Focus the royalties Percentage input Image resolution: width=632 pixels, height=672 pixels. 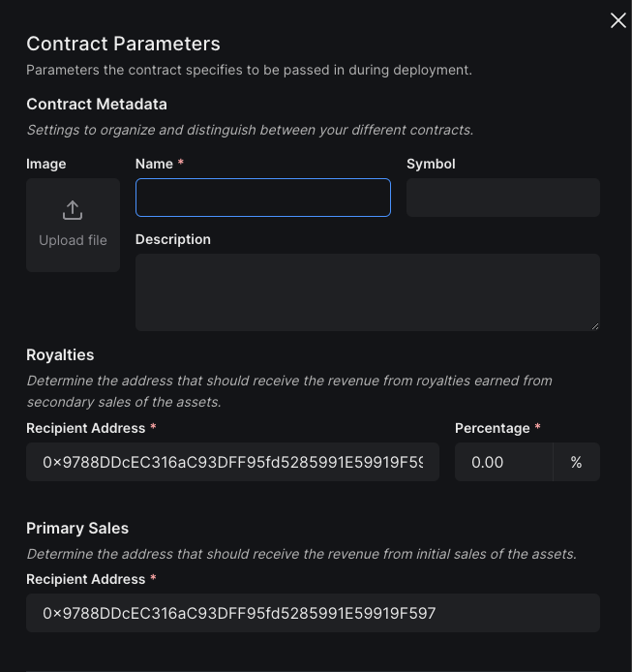click(x=503, y=463)
